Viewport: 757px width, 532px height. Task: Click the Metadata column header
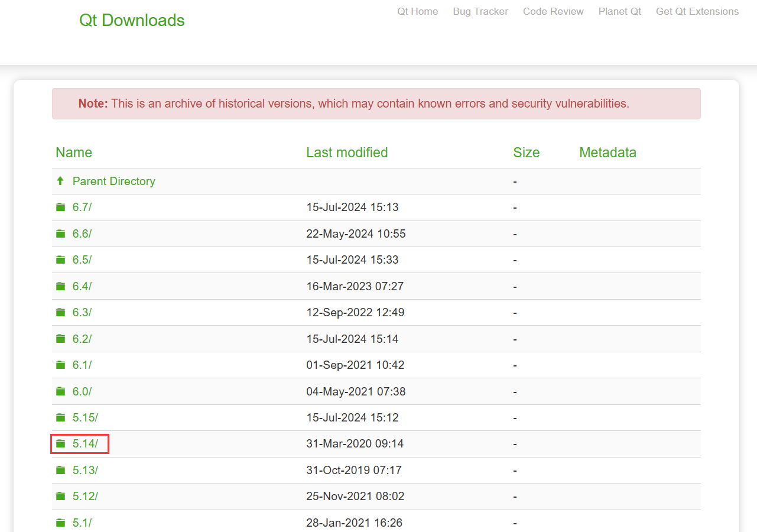click(x=607, y=153)
